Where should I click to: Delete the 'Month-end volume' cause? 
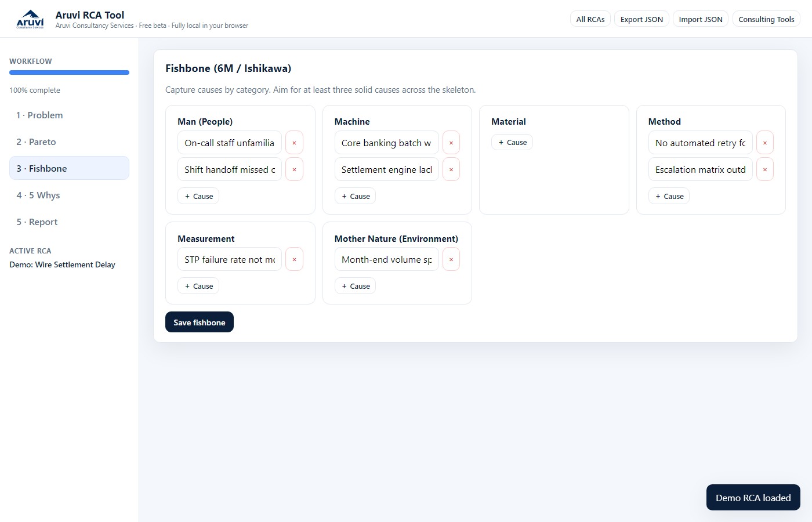coord(451,259)
